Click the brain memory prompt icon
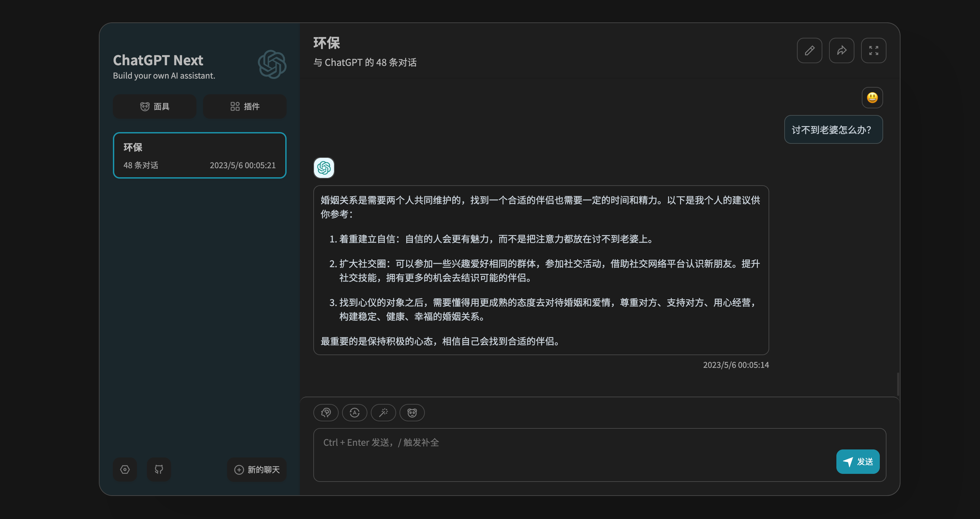Viewport: 980px width, 519px height. (x=326, y=413)
